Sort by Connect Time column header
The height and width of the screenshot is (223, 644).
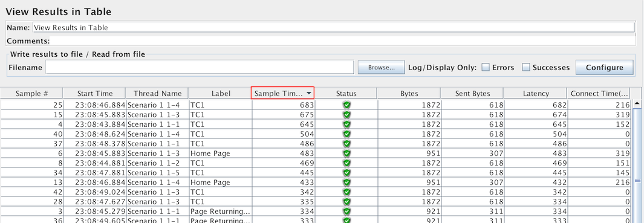599,93
